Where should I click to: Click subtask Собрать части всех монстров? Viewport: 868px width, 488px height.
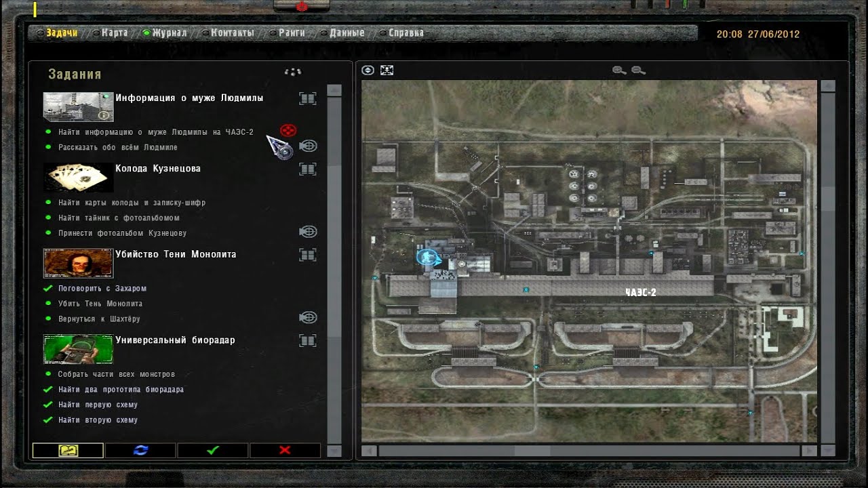click(117, 374)
